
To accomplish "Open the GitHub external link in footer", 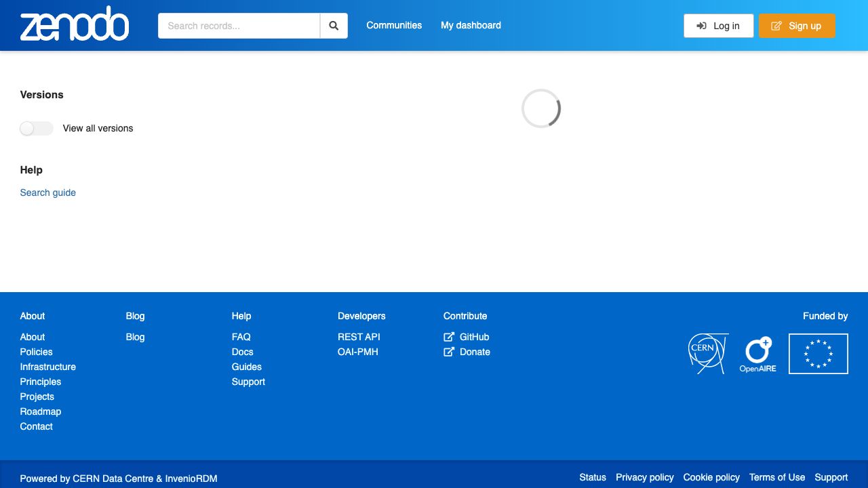I will [473, 337].
